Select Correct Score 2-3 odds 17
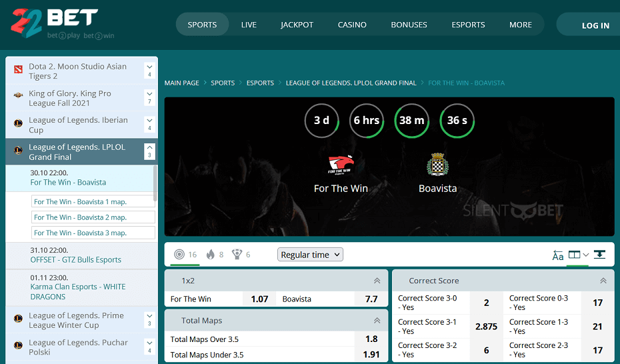Image resolution: width=620 pixels, height=364 pixels. [597, 350]
